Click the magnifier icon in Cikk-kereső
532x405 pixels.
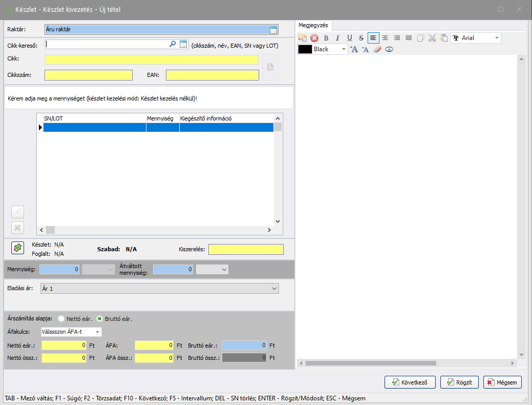click(173, 45)
